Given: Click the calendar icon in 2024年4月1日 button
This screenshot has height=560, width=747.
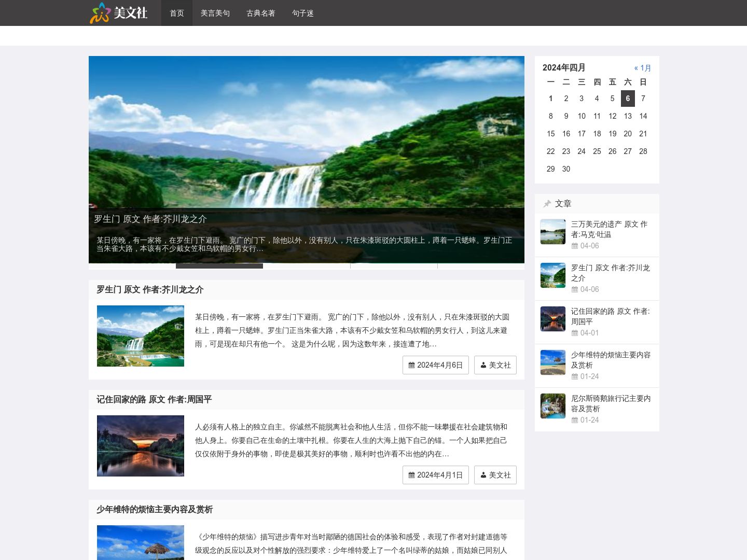Looking at the screenshot, I should 411,475.
